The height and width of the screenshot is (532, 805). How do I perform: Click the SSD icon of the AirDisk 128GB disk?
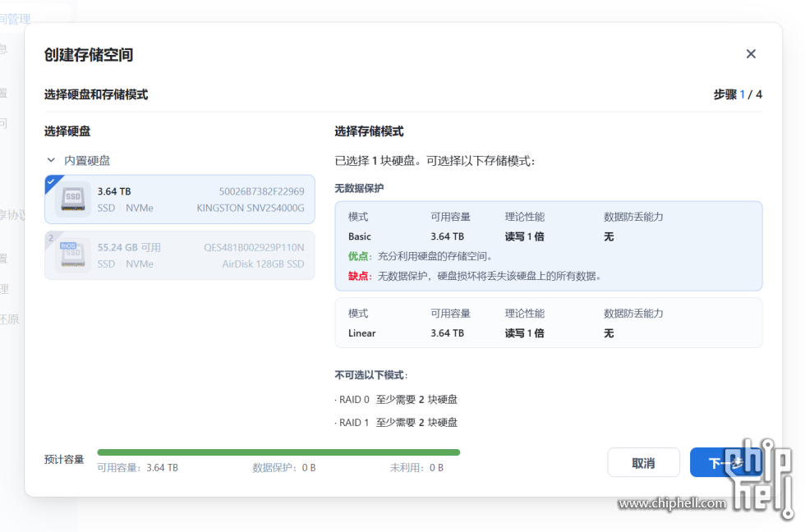[73, 255]
